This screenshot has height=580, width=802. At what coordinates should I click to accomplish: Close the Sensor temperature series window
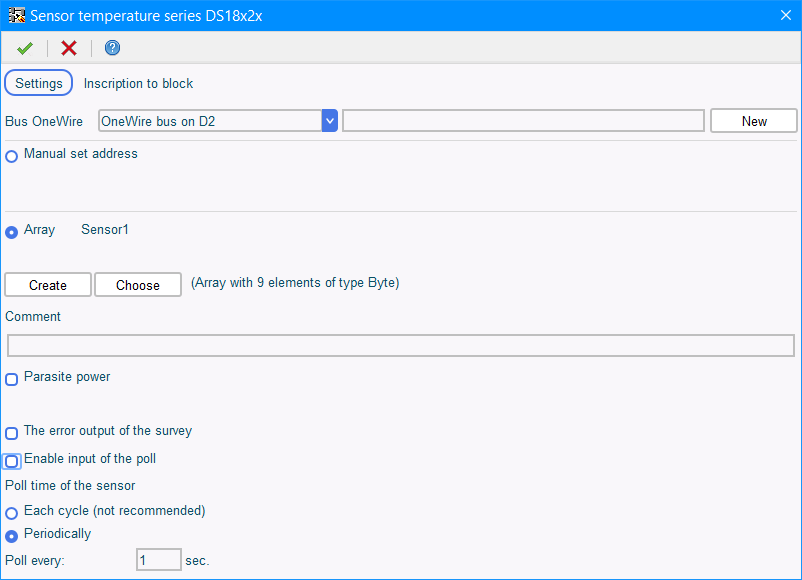click(786, 15)
